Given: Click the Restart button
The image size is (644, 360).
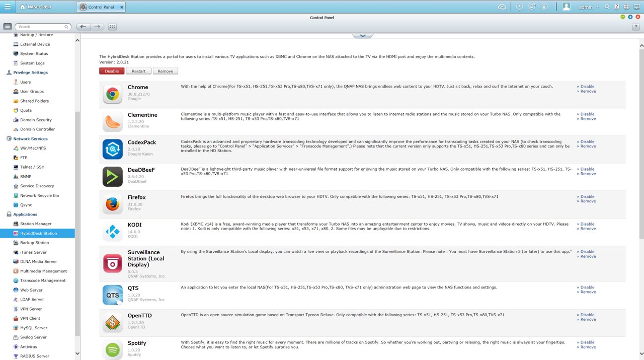Looking at the screenshot, I should 139,71.
